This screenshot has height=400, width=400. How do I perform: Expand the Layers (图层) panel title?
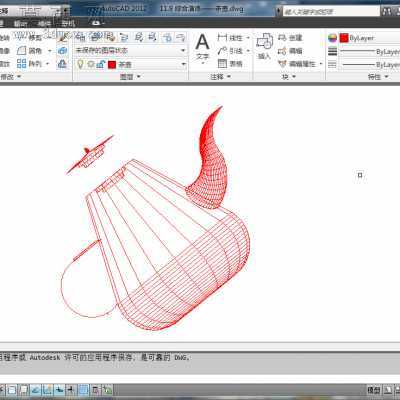[130, 77]
